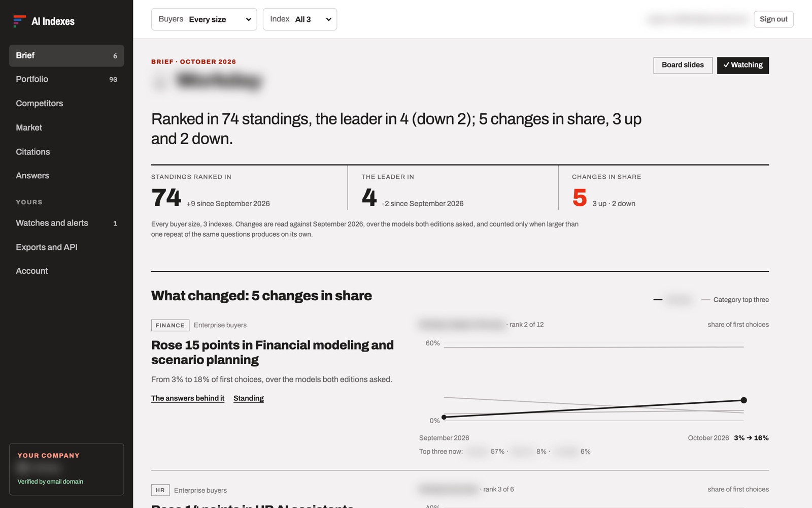
Task: Click the '5' changes in share figure
Action: [x=580, y=197]
